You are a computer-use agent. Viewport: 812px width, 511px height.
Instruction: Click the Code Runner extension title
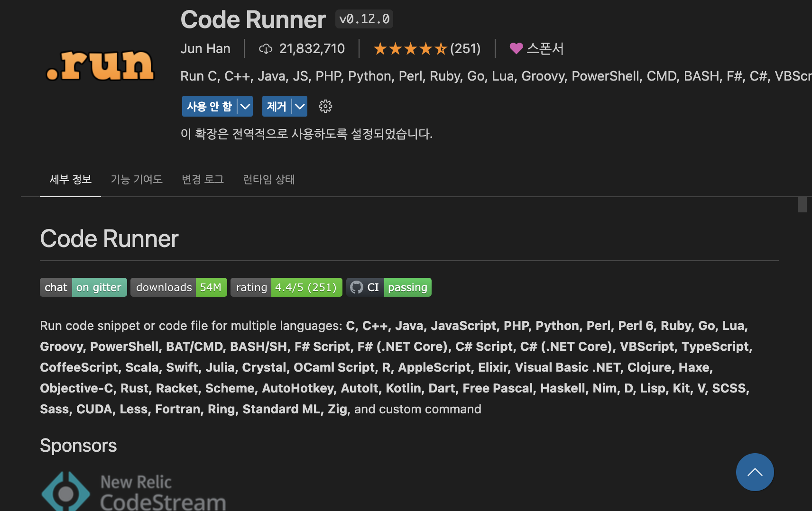click(x=253, y=19)
